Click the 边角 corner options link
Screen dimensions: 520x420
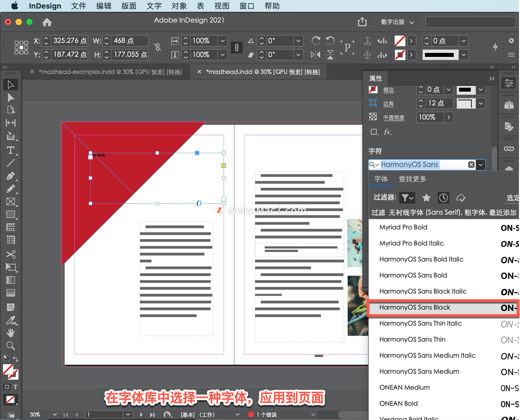[388, 103]
